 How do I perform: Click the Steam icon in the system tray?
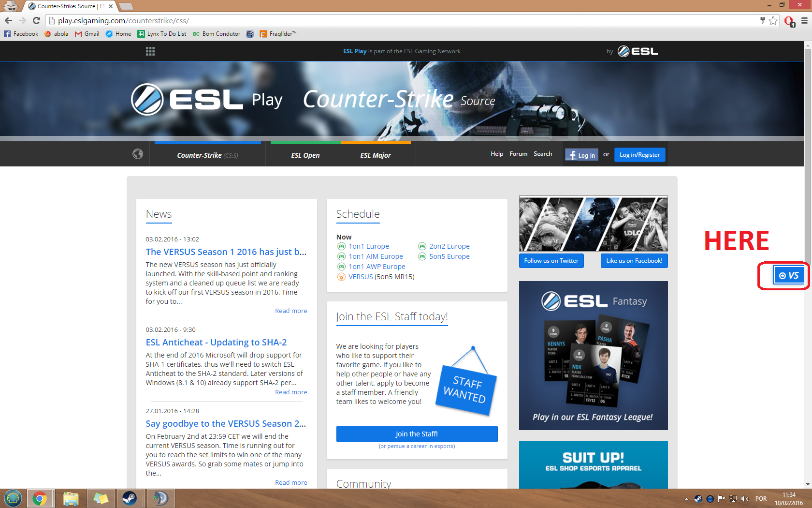(698, 499)
